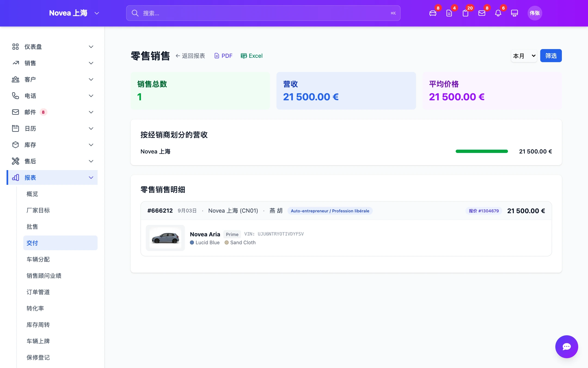The height and width of the screenshot is (368, 588).
Task: Click the PDF file icon
Action: pyautogui.click(x=217, y=56)
